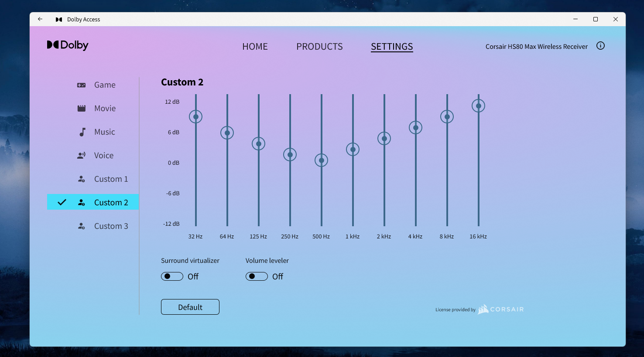Click the 16 kHz slider handle
Screen dimensions: 644x357
point(479,106)
